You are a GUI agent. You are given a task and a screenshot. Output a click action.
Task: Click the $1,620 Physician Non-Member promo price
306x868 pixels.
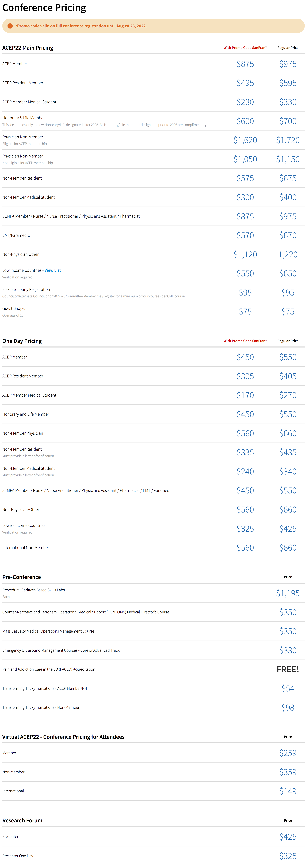245,140
